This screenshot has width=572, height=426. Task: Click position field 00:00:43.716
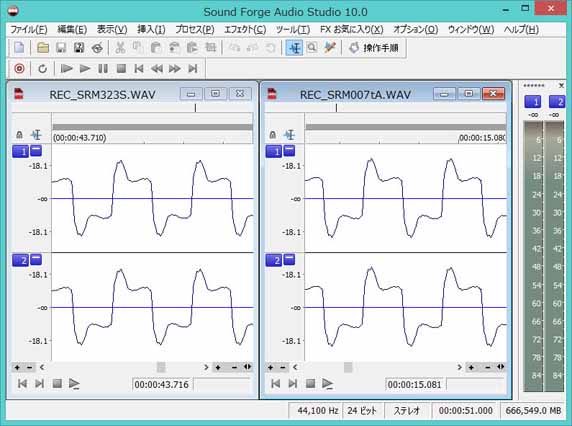(x=162, y=384)
